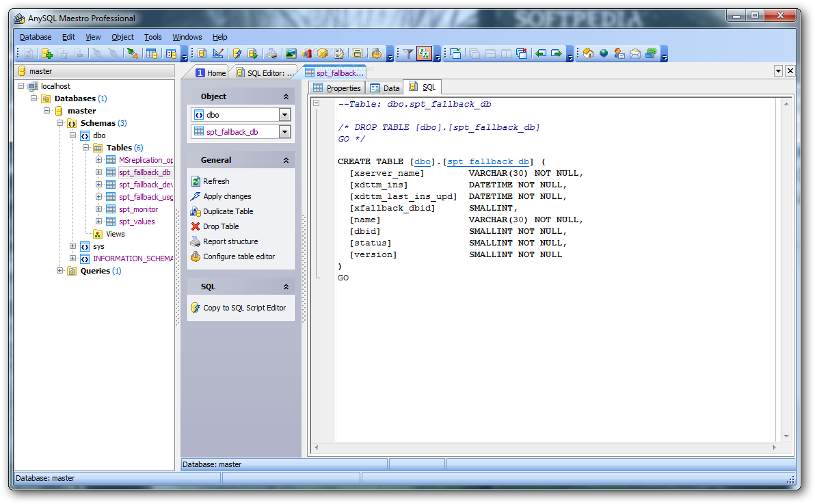
Task: Collapse the Object panel section
Action: (x=286, y=96)
